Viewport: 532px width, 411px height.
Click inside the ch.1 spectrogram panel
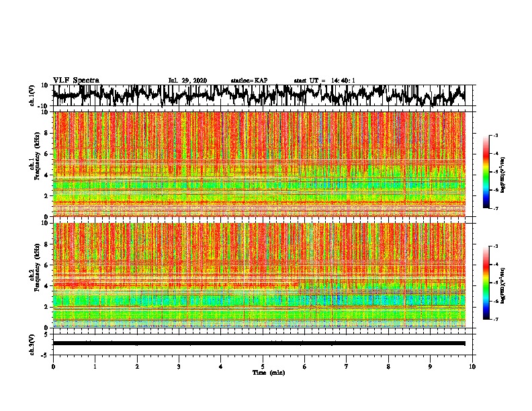click(x=259, y=164)
